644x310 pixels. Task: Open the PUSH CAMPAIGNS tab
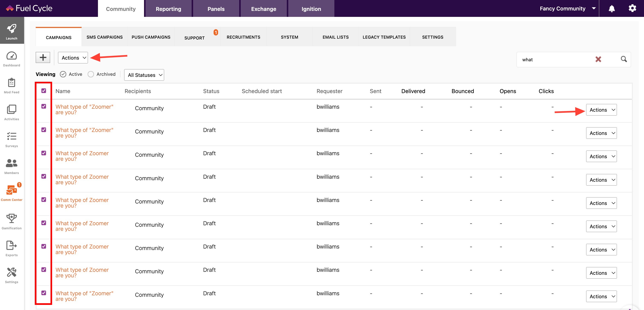point(151,37)
